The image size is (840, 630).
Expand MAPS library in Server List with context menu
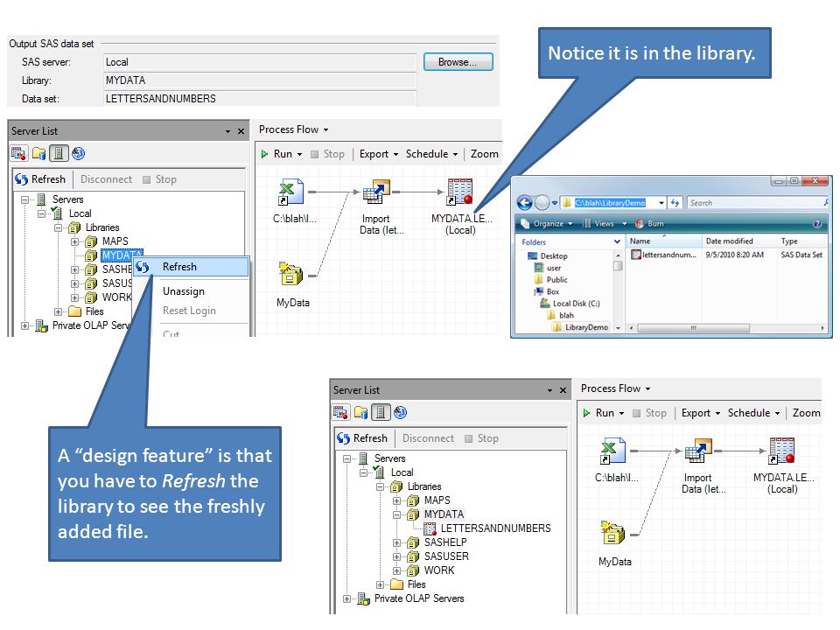pyautogui.click(x=75, y=241)
